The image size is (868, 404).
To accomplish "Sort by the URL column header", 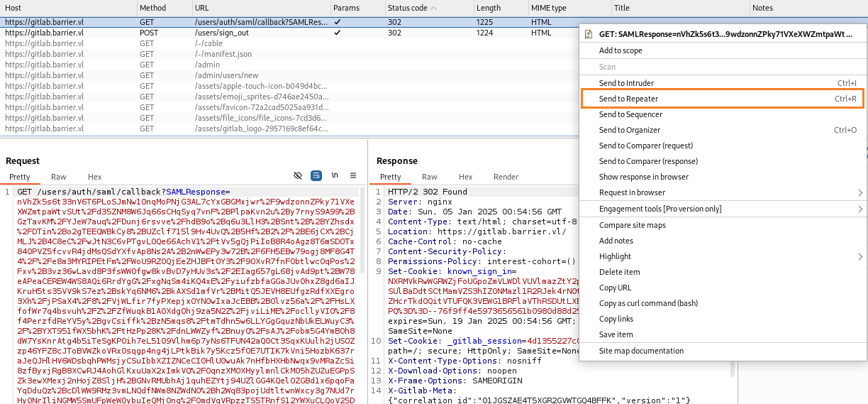I will pos(260,8).
